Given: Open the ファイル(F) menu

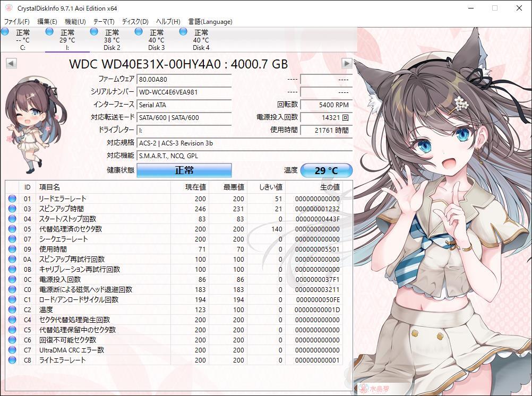Looking at the screenshot, I should coord(16,22).
